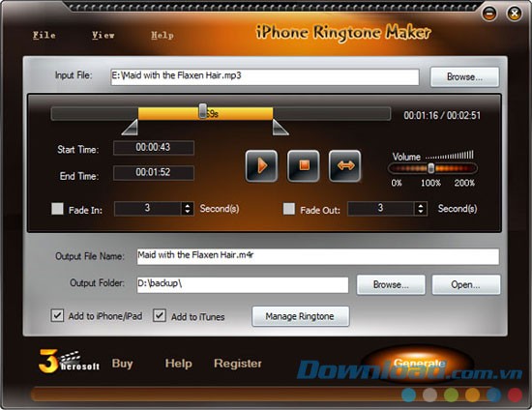Click the bottom Help link
Image resolution: width=532 pixels, height=410 pixels.
point(179,364)
